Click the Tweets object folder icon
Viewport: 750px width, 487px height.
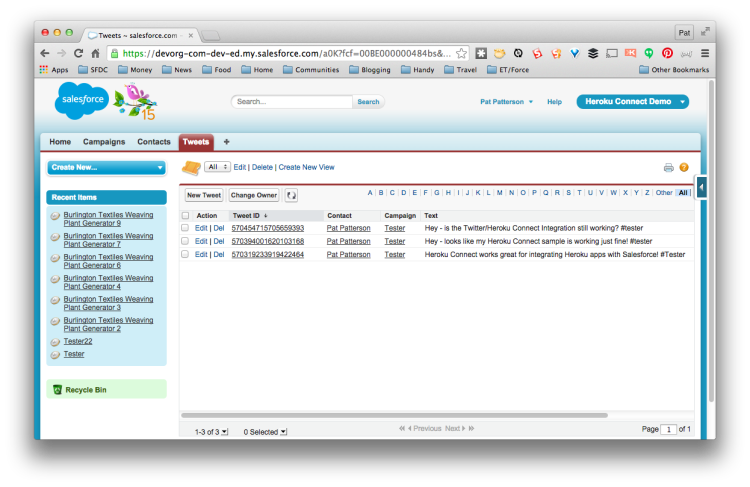[x=191, y=167]
